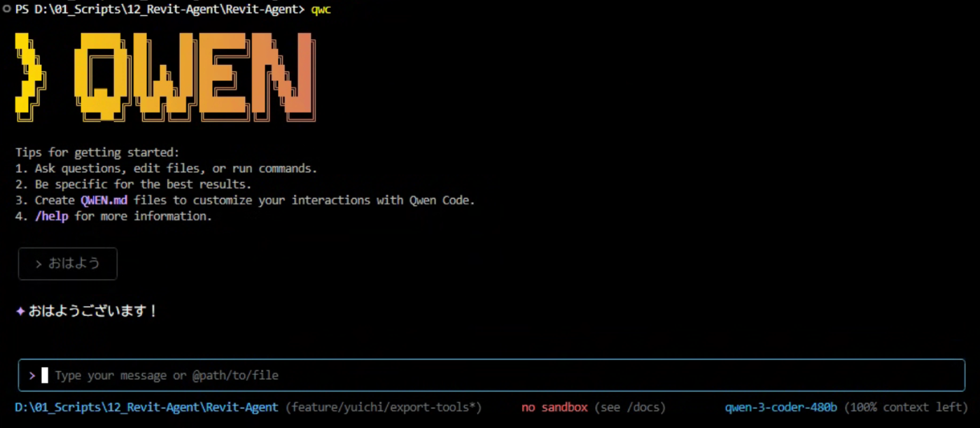Screen dimensions: 980x428
Task: Click the working directory path in status bar
Action: tap(146, 407)
